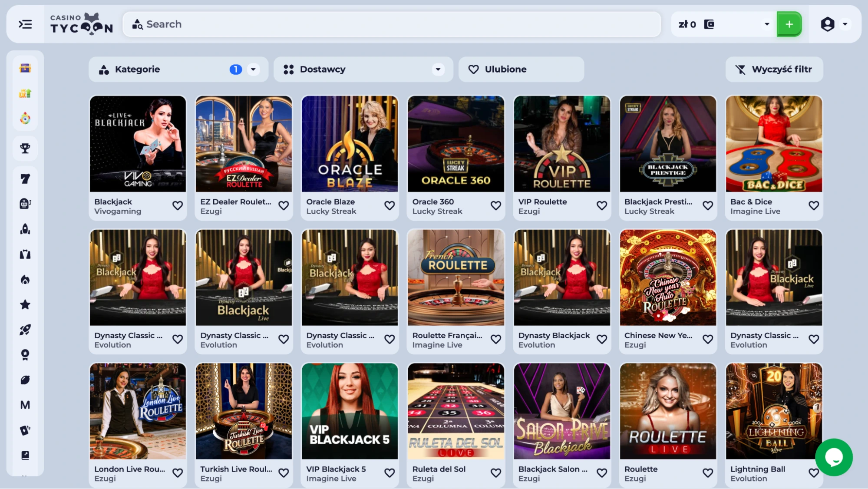Favorite the Ruleta del Sol game
The image size is (868, 489).
point(496,473)
